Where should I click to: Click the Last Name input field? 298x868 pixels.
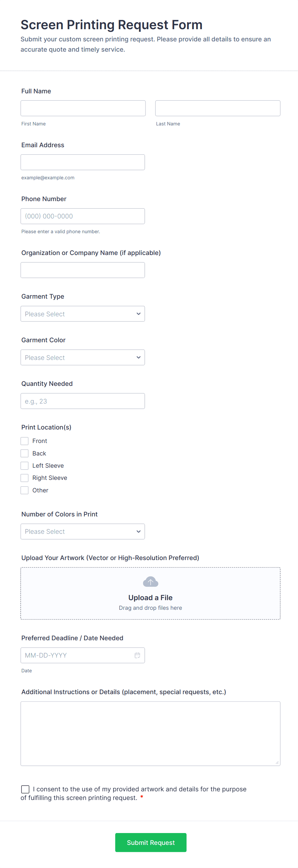[x=217, y=108]
